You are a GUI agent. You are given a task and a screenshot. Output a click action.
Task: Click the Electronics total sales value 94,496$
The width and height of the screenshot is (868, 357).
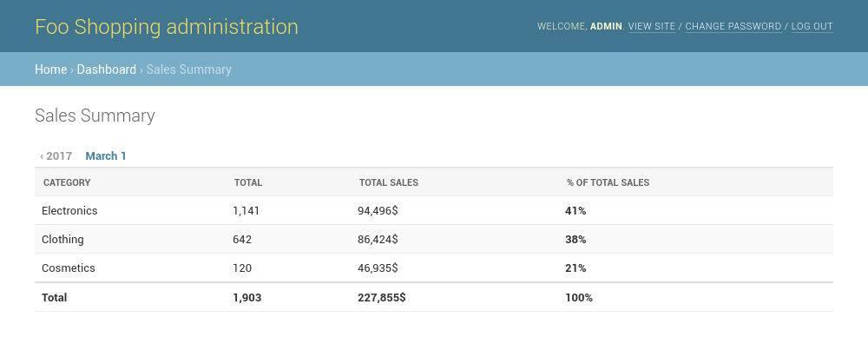point(378,211)
